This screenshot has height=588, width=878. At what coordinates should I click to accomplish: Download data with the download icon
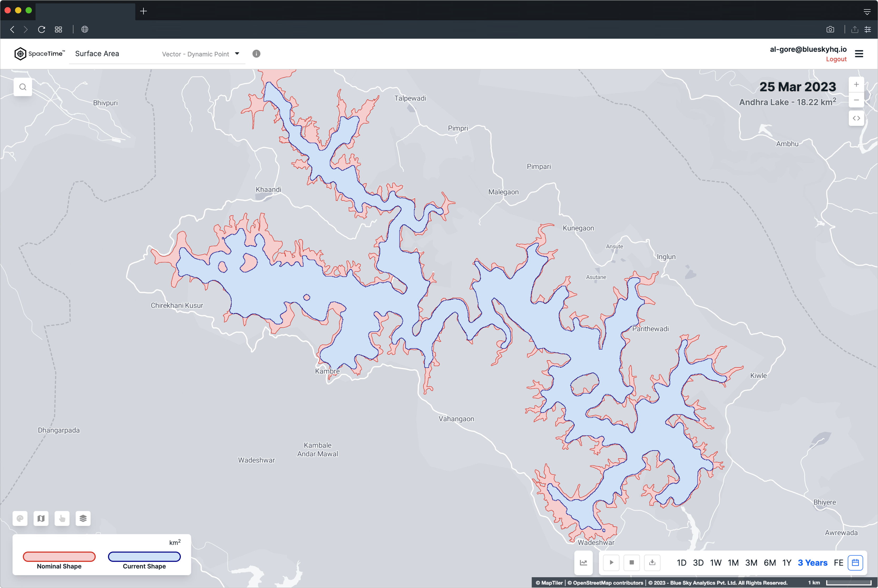click(x=652, y=562)
